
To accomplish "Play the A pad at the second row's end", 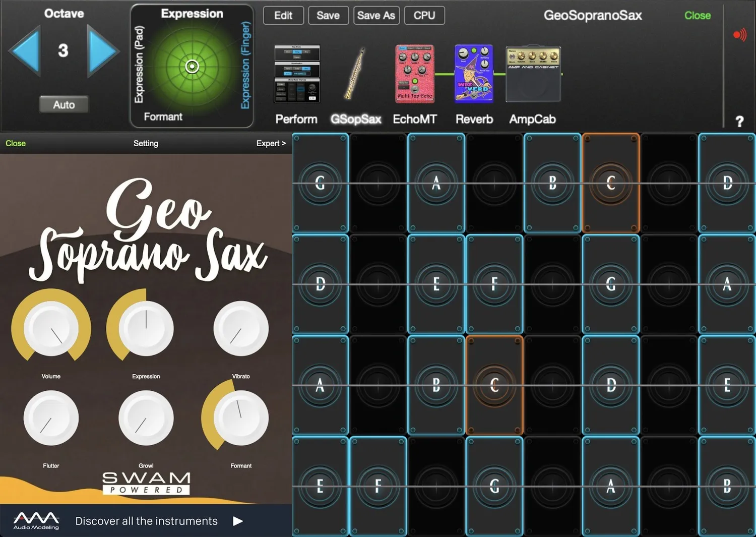I will pos(727,284).
